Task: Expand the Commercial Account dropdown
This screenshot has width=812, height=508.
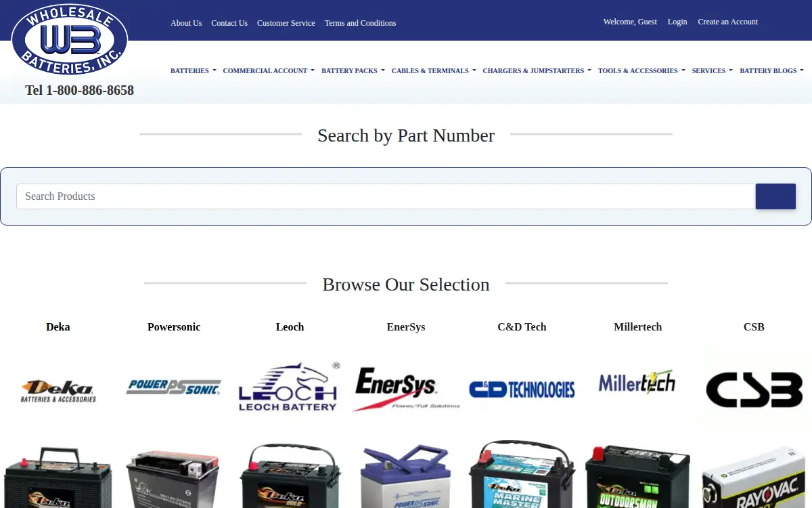Action: [x=269, y=70]
